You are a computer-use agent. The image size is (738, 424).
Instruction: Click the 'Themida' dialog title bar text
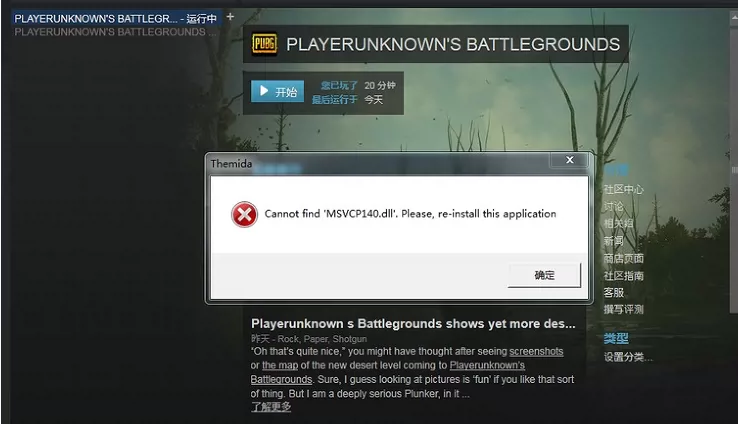click(x=231, y=164)
